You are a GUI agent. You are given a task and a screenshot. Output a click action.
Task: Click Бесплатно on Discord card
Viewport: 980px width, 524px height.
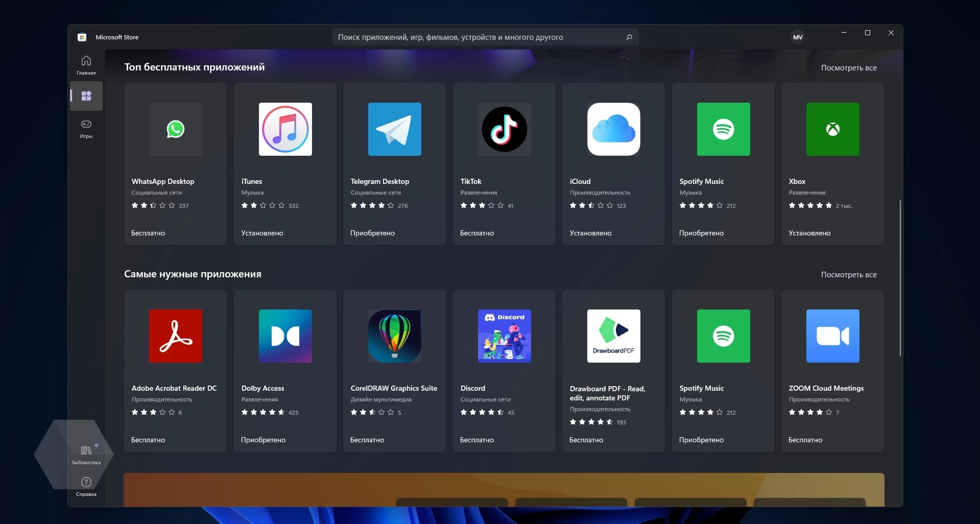pyautogui.click(x=477, y=440)
